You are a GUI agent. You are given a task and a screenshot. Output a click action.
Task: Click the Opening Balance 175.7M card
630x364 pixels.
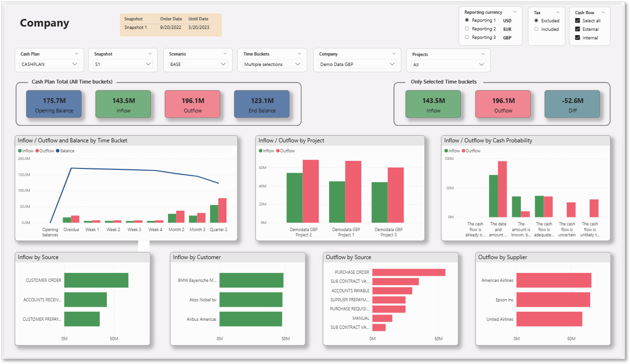[x=54, y=104]
